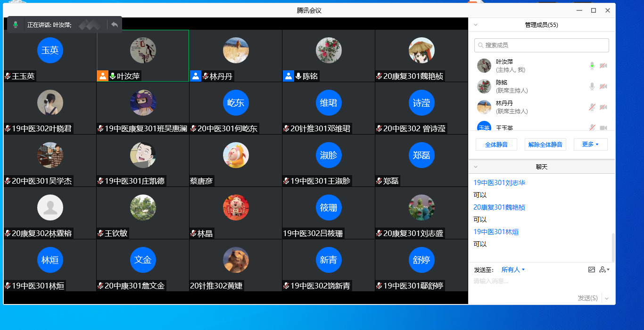Collapse the 聊天 panel with its chevron
The width and height of the screenshot is (644, 330).
point(476,167)
